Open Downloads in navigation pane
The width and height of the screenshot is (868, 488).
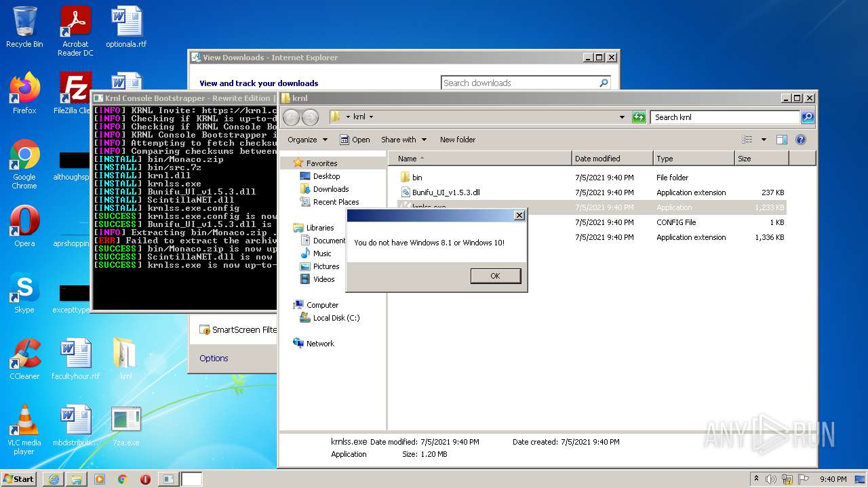pyautogui.click(x=330, y=189)
